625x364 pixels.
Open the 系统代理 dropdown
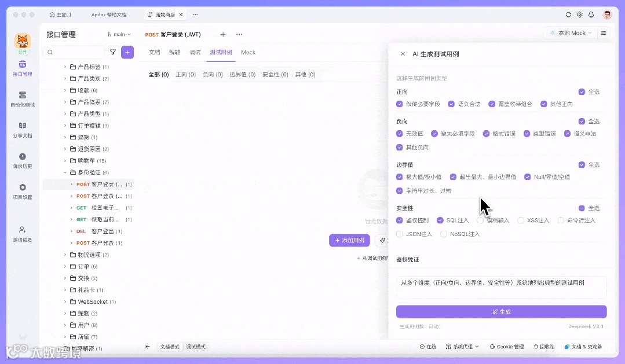pos(462,347)
